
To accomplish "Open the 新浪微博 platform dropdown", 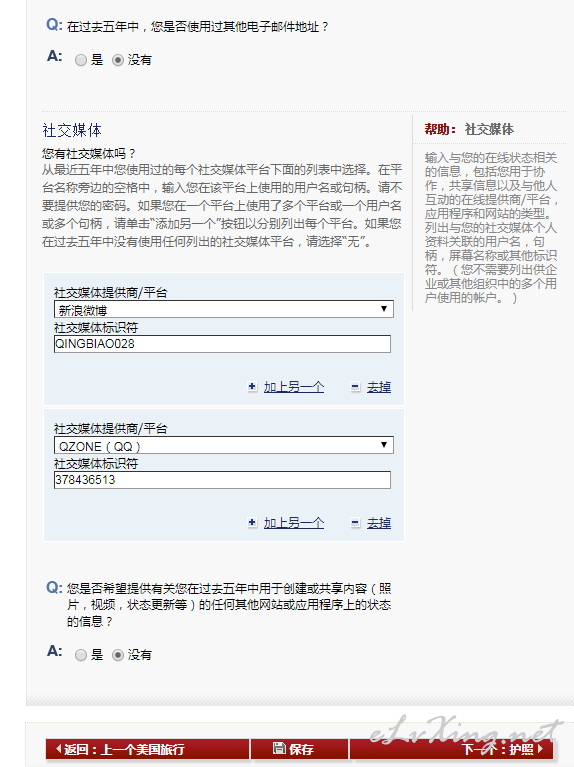I will pyautogui.click(x=224, y=309).
